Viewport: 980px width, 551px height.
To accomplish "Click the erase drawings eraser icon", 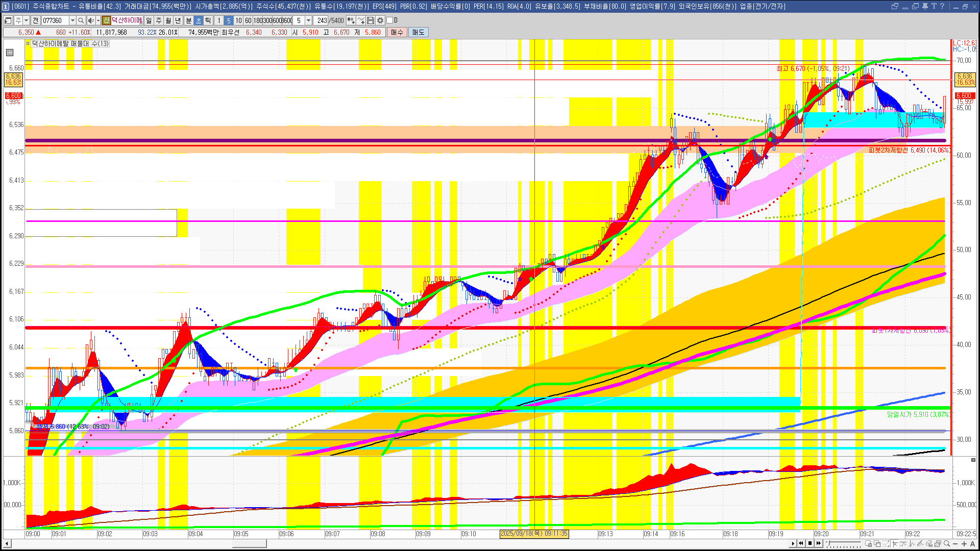I will coord(929,543).
